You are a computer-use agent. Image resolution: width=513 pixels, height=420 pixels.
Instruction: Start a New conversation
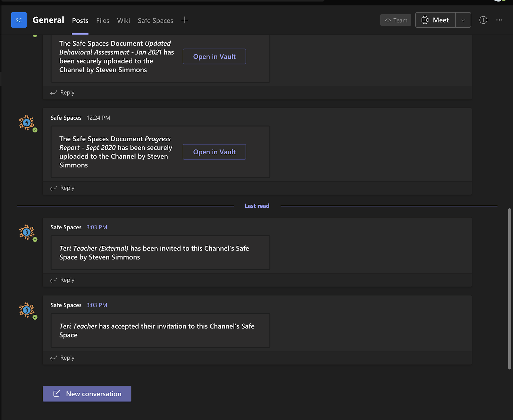click(87, 394)
